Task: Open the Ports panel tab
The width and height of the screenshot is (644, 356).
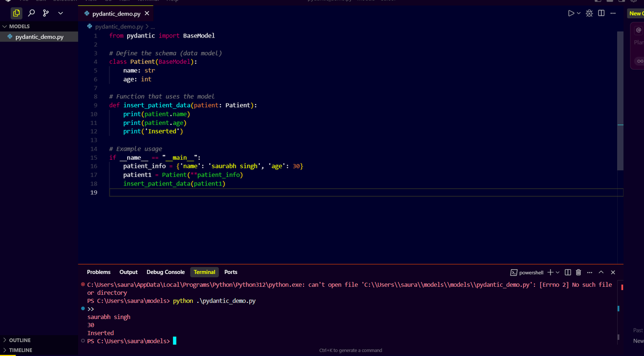Action: (231, 272)
